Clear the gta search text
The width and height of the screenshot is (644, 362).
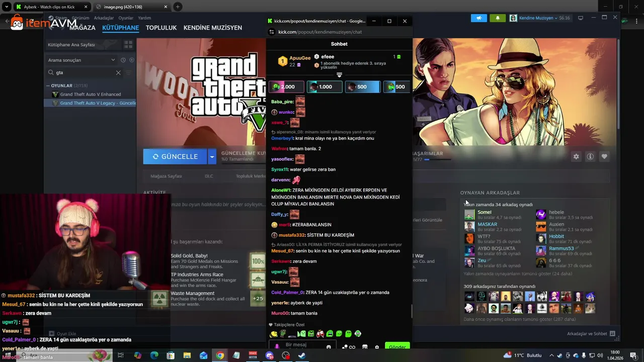click(x=118, y=72)
